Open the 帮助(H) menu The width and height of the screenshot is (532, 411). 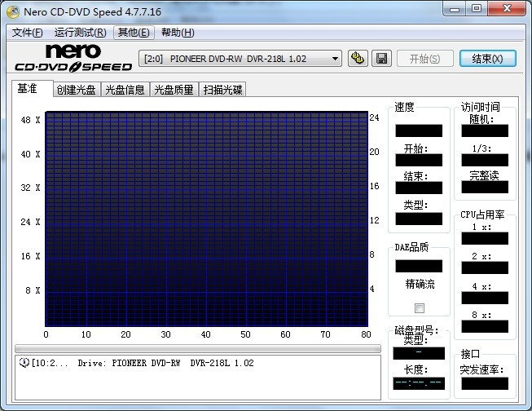click(178, 33)
